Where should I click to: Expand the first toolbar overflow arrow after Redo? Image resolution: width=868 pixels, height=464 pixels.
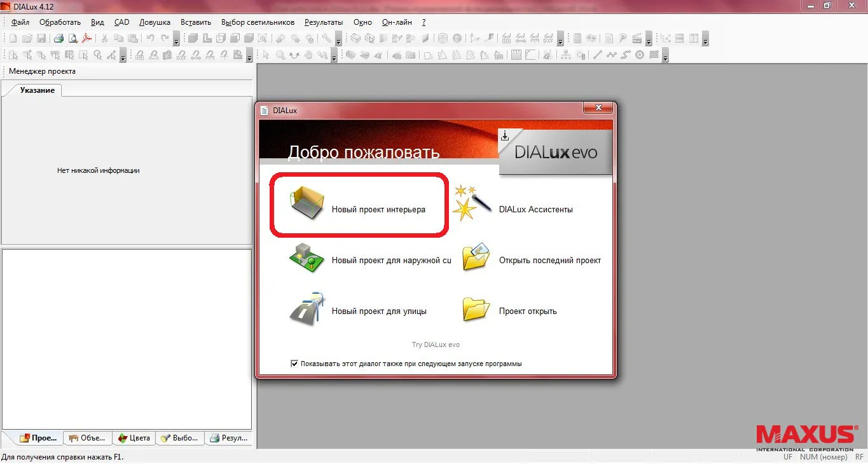(x=176, y=41)
